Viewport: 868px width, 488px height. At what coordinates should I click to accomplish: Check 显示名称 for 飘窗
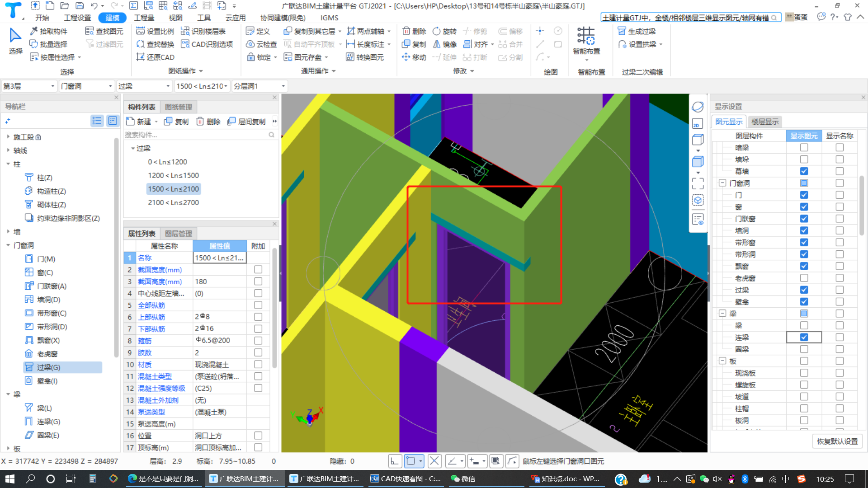[x=840, y=266]
